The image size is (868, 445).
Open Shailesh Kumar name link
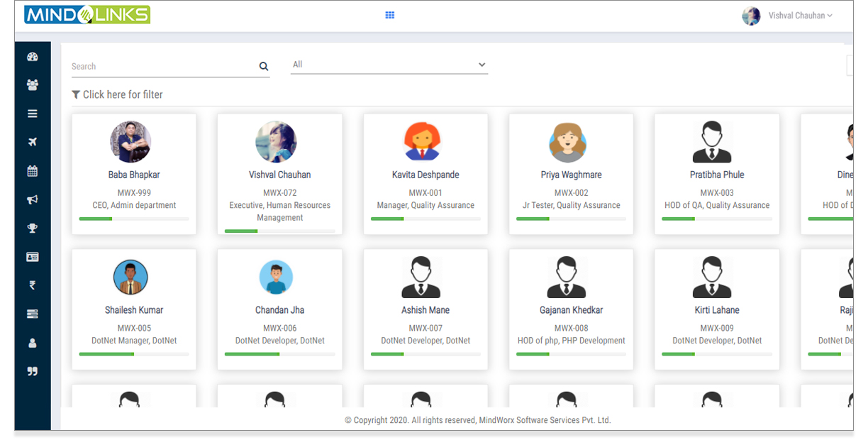tap(134, 310)
